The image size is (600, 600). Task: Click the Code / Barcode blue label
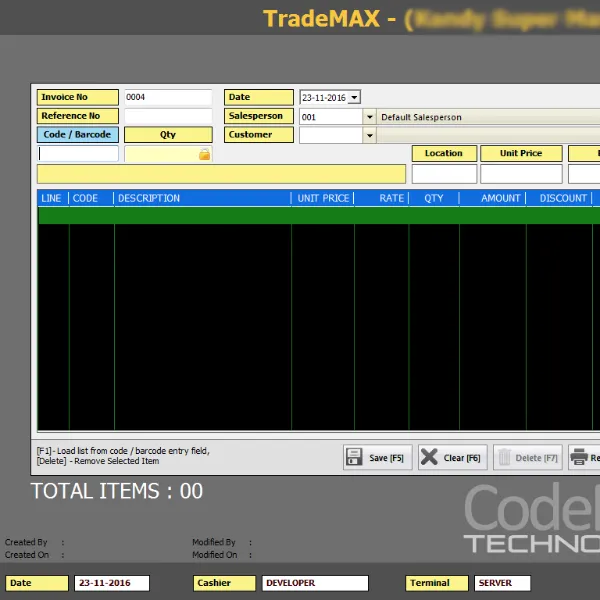coord(78,135)
